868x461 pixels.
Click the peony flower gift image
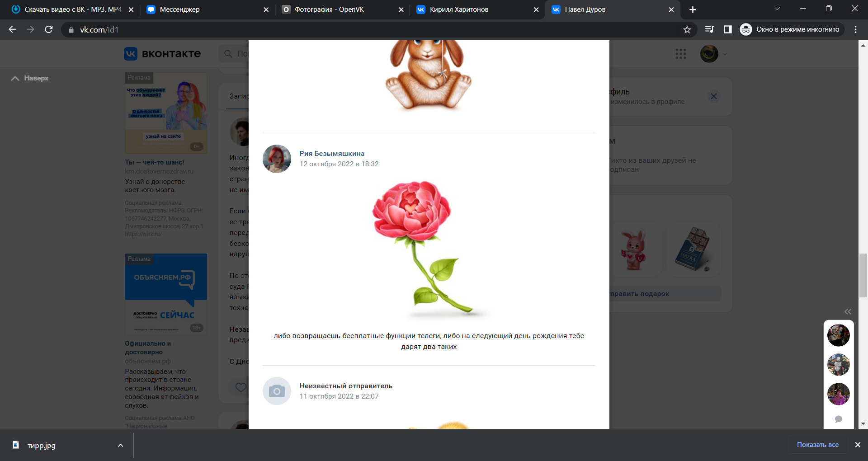pos(429,250)
